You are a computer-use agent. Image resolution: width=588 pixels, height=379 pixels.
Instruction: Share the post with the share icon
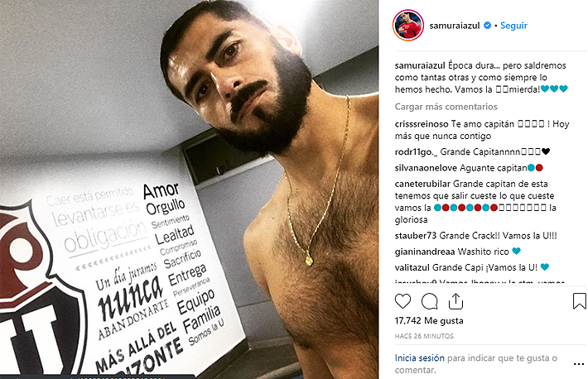click(455, 301)
